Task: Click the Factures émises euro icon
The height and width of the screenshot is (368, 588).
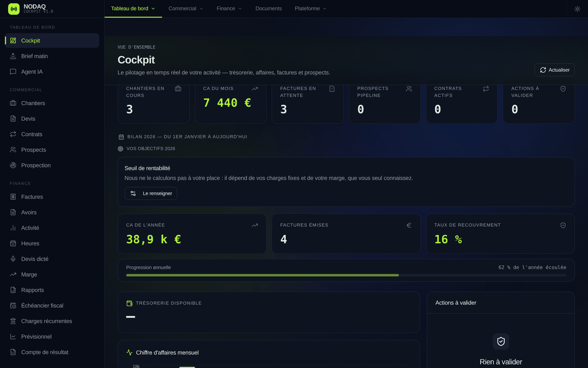Action: (409, 225)
